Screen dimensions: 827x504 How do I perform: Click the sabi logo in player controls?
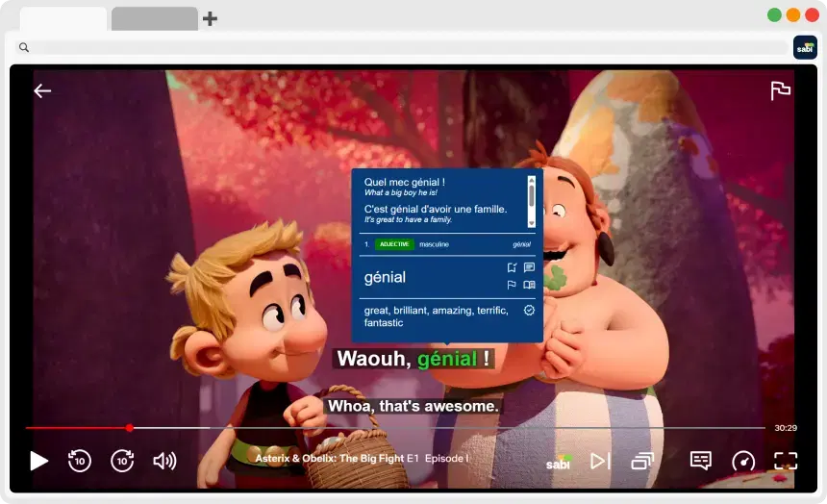[x=559, y=463]
